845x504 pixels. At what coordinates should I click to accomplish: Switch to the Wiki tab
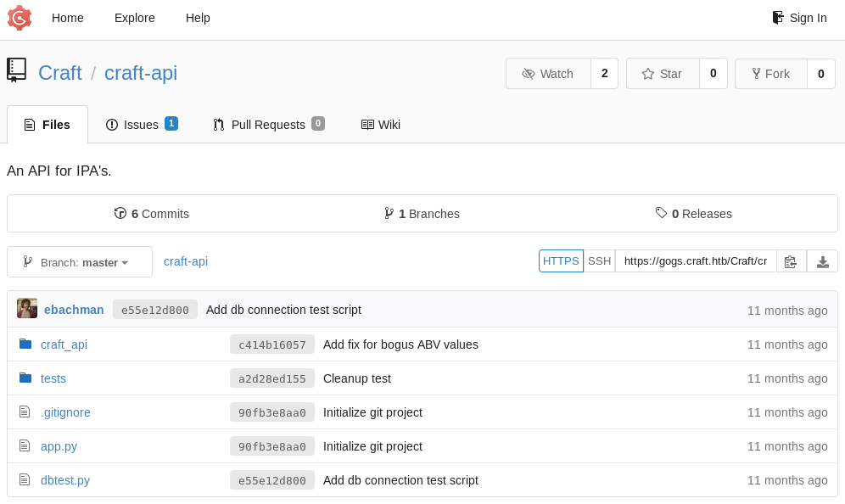coord(380,125)
